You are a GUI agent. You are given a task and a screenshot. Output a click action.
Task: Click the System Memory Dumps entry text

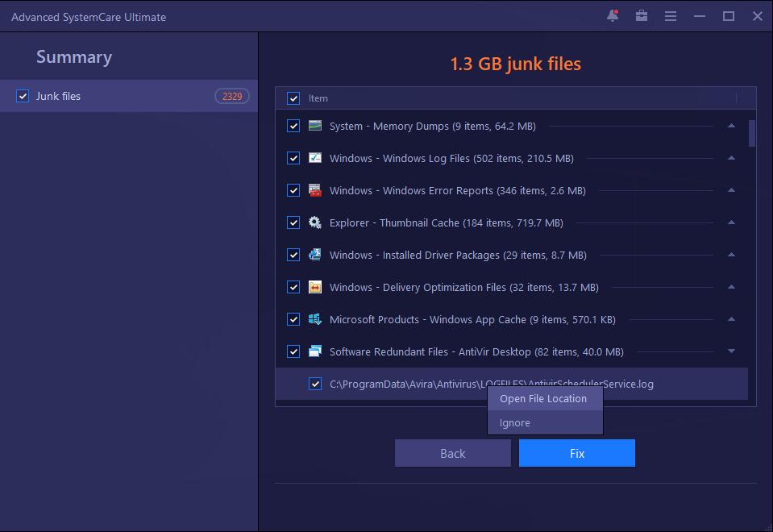point(432,127)
